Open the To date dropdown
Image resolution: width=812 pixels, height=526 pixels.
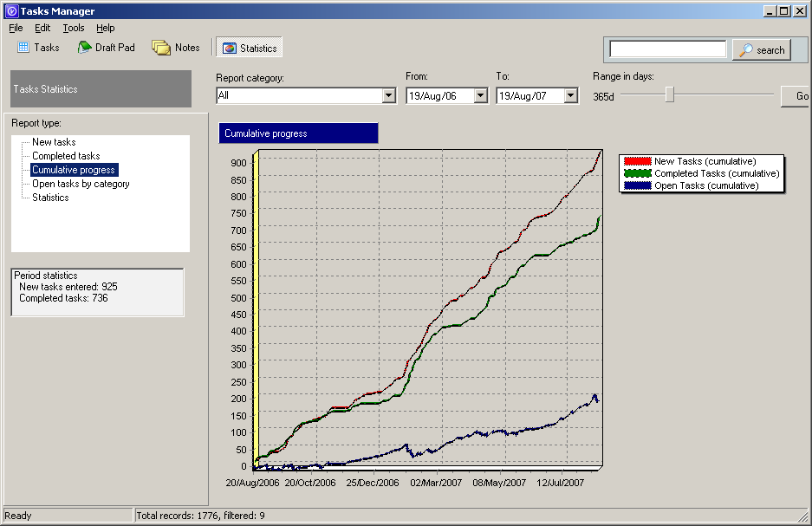(x=571, y=96)
